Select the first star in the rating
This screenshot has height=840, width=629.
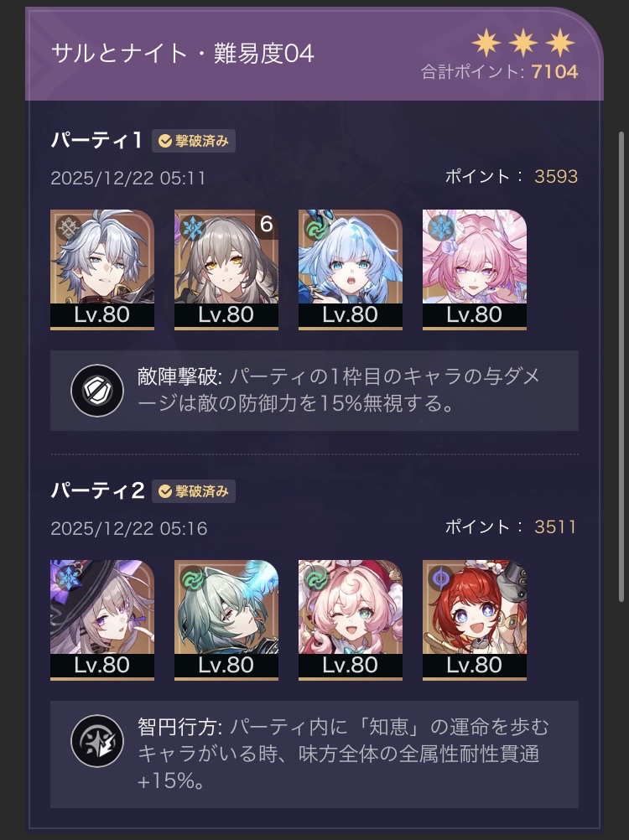click(486, 44)
